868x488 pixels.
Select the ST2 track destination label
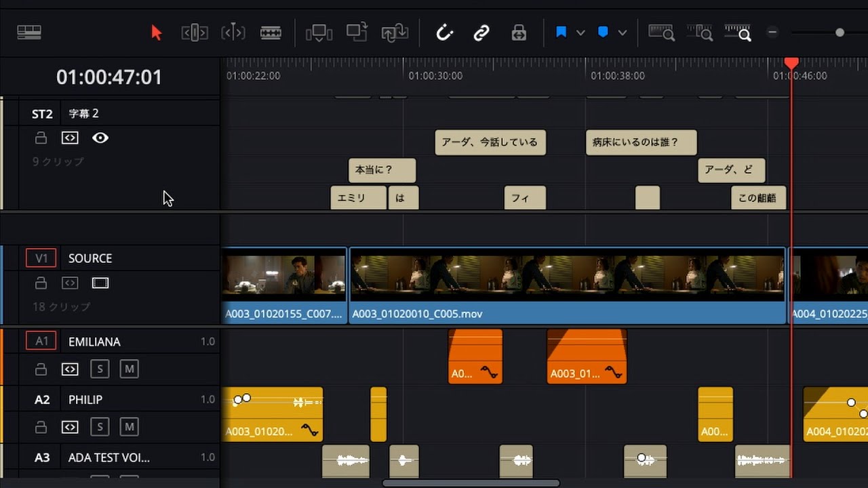click(x=42, y=114)
